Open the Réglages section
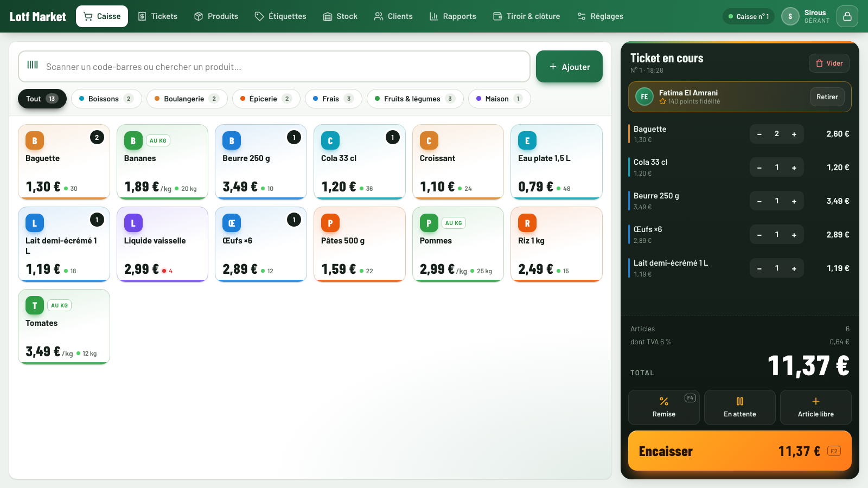The image size is (868, 488). 600,16
